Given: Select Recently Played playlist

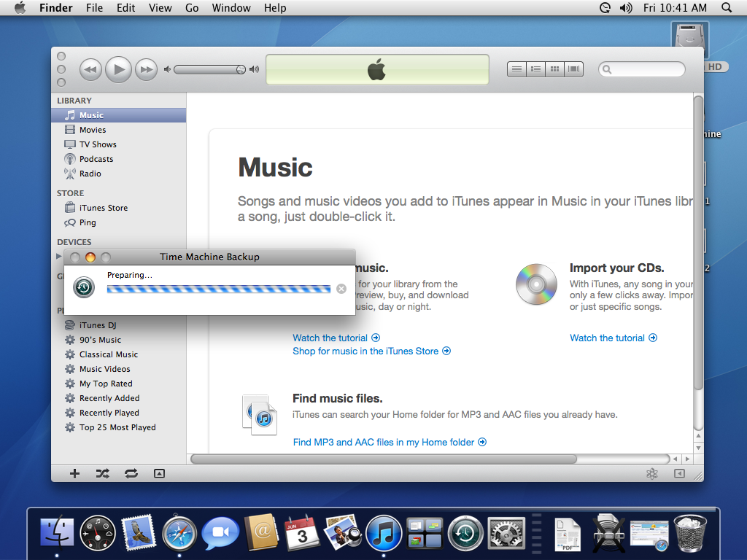Looking at the screenshot, I should click(x=119, y=413).
